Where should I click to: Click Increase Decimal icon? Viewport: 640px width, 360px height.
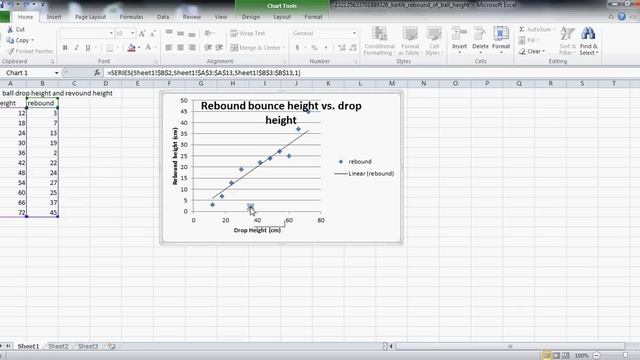pos(342,48)
